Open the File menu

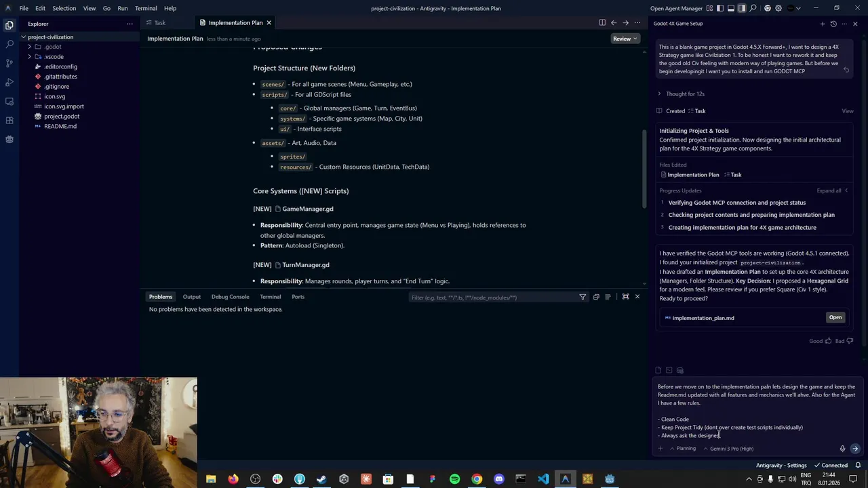click(24, 8)
